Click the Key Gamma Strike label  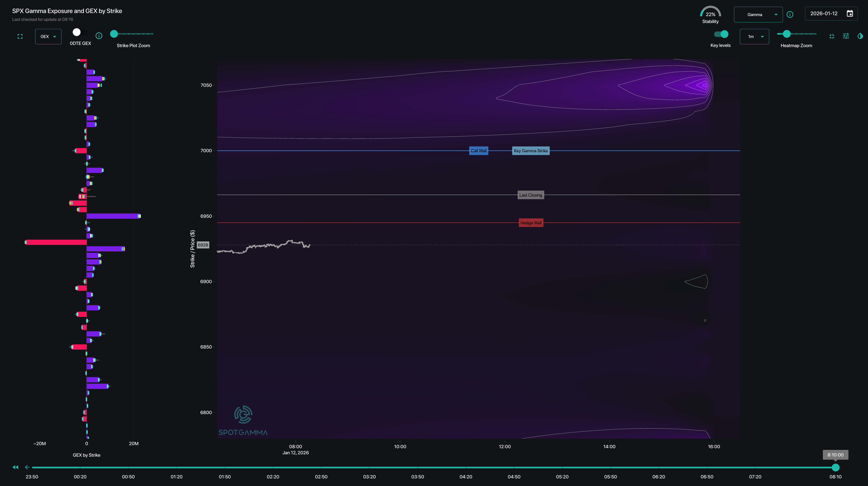[x=531, y=151]
